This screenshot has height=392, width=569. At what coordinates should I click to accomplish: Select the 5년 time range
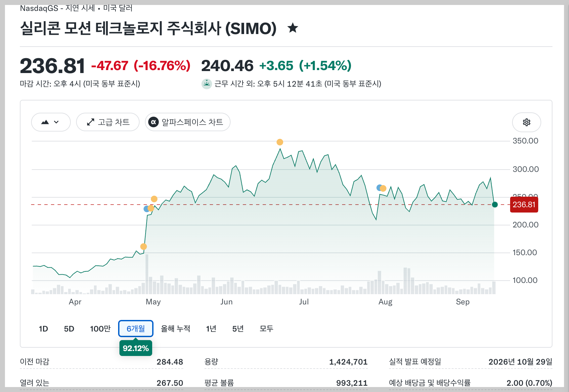pos(238,329)
